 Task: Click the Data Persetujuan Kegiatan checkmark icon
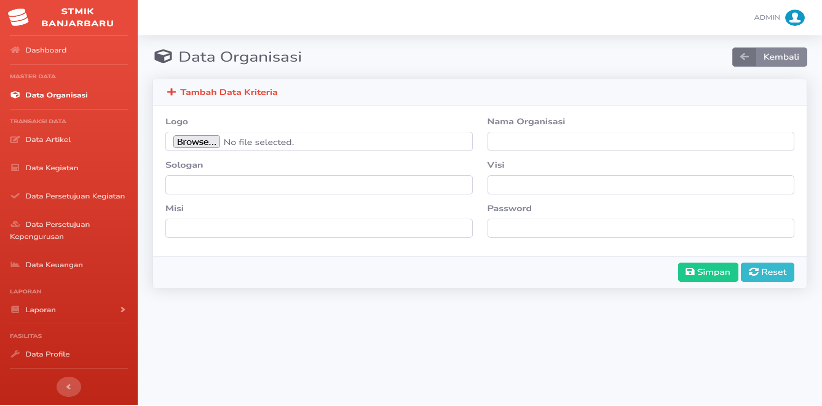pyautogui.click(x=15, y=196)
